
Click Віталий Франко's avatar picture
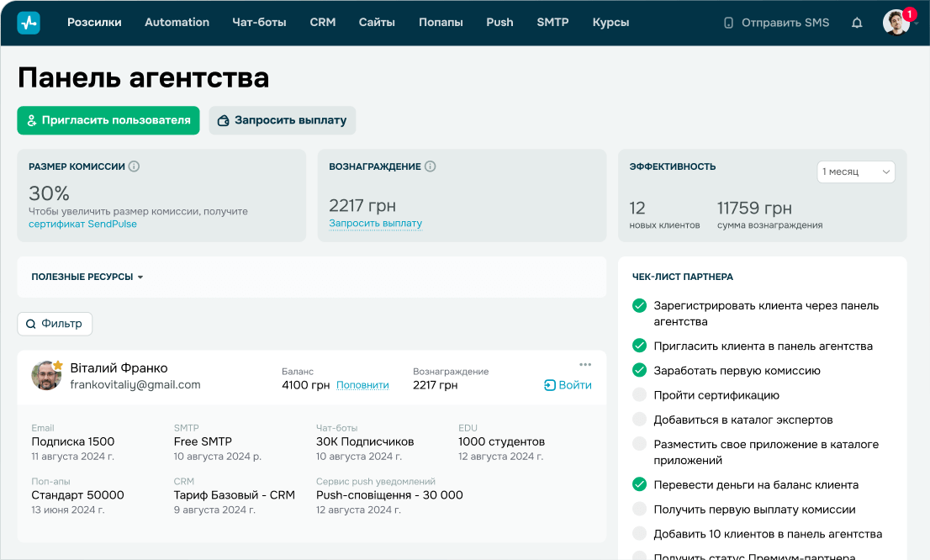pyautogui.click(x=45, y=376)
